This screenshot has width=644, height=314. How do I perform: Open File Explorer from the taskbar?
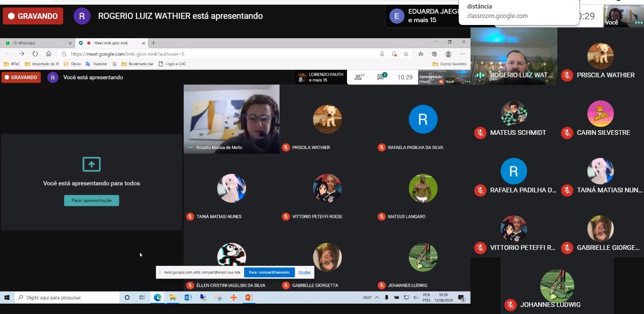click(173, 297)
